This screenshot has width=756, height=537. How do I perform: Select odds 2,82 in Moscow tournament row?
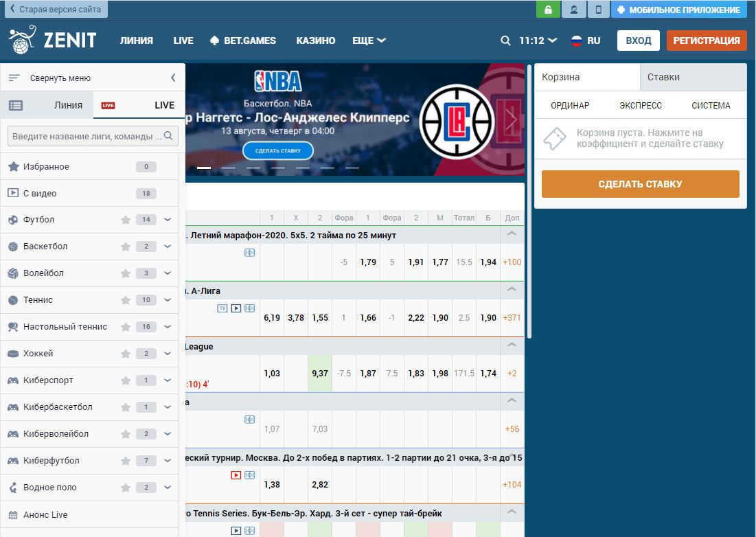[320, 485]
